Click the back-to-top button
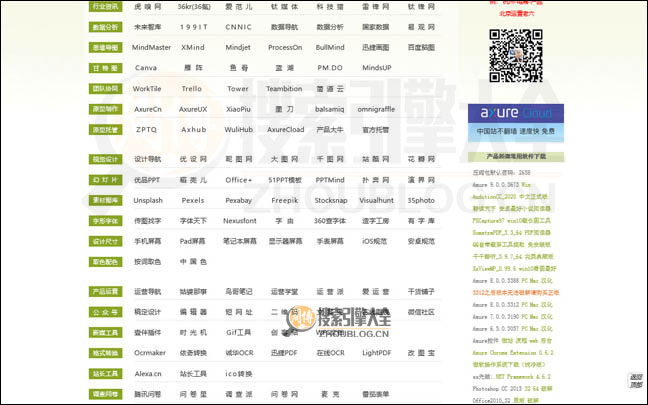This screenshot has height=405, width=648. [x=636, y=381]
